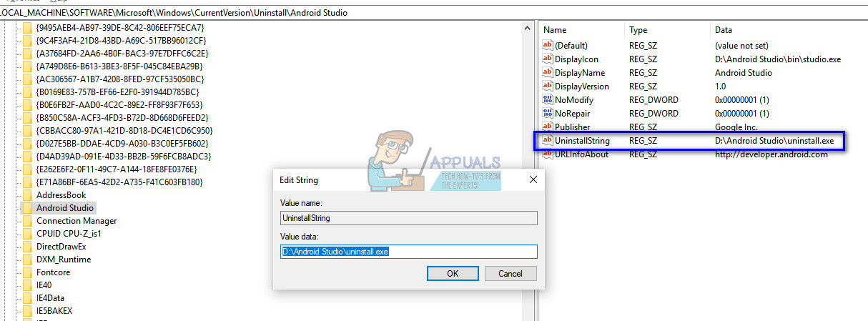Click folder icon of Connection Manager key
Screen dimensions: 868x321
[x=28, y=221]
